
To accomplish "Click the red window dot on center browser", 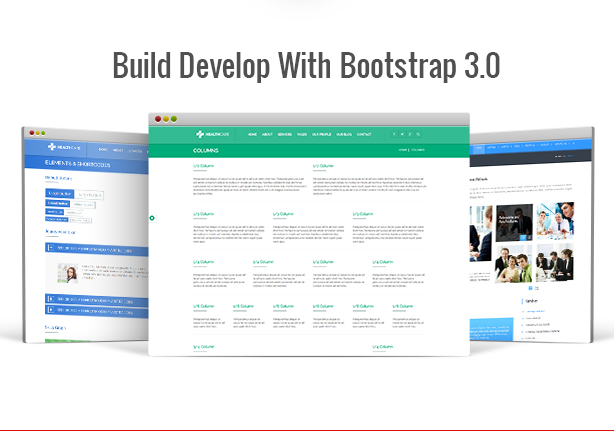I will pos(158,118).
